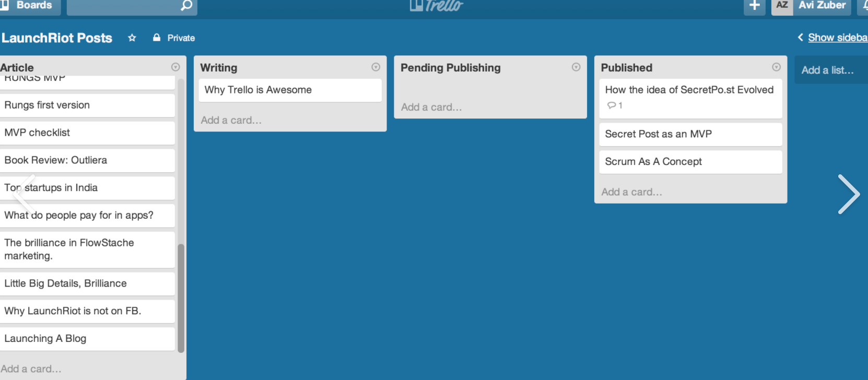The width and height of the screenshot is (868, 380).
Task: Open the Rungs first version card
Action: click(87, 105)
